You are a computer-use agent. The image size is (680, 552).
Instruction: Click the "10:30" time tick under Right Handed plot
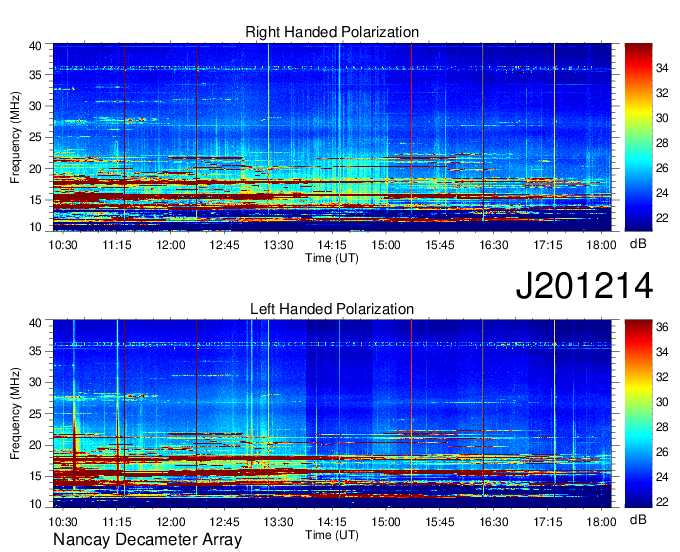point(63,245)
